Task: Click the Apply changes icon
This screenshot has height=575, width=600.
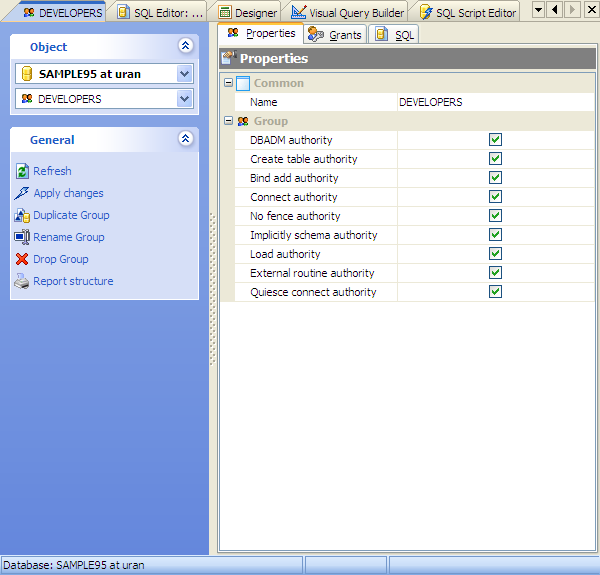Action: [x=22, y=193]
